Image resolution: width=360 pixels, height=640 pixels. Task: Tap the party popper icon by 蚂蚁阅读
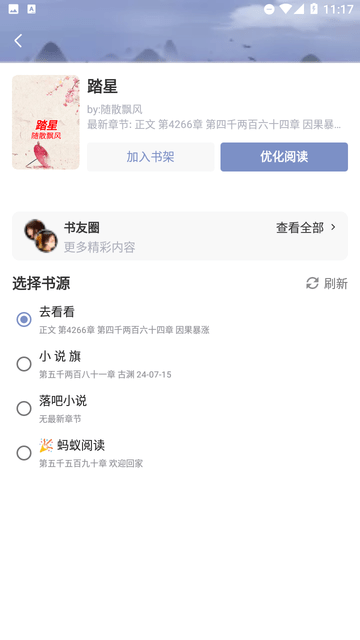46,445
